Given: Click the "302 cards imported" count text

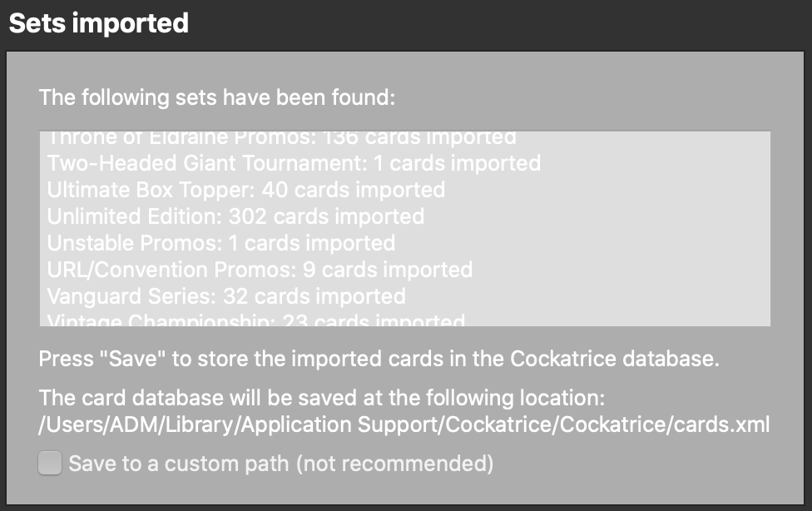Looking at the screenshot, I should pyautogui.click(x=286, y=216).
